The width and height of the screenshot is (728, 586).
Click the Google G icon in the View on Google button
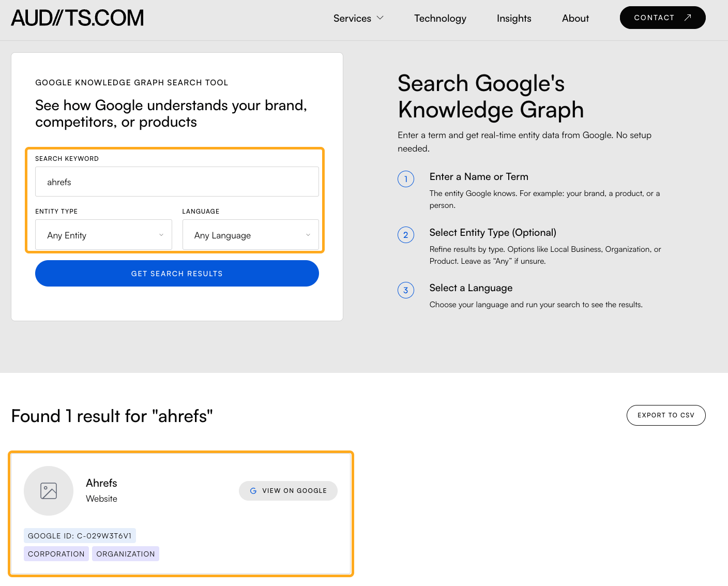(253, 491)
